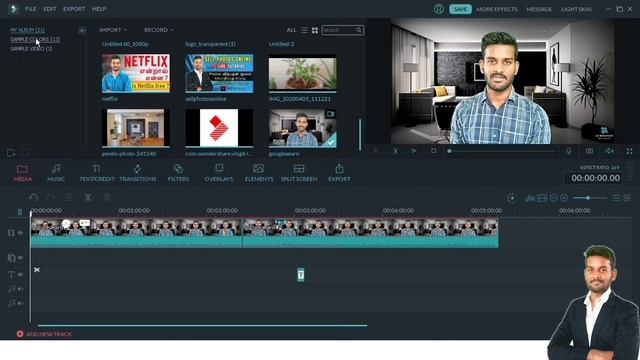Open MORE EFFECTS store link
This screenshot has height=360, width=640.
pyautogui.click(x=497, y=9)
